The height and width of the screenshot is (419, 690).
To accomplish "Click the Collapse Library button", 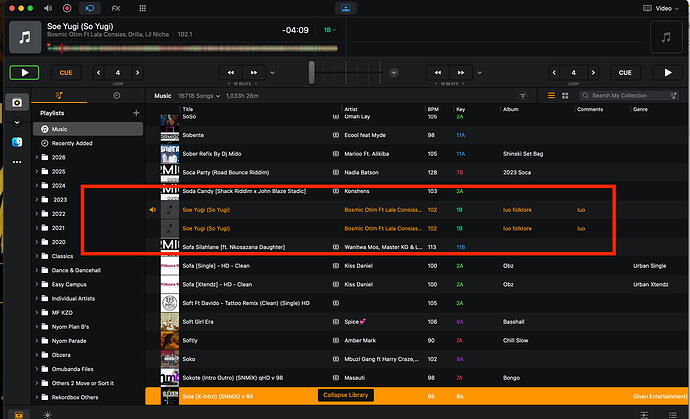I will pos(345,395).
